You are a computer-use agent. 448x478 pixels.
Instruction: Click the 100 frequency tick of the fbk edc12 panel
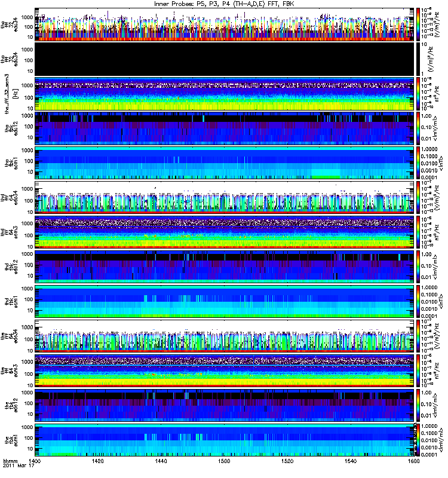[x=29, y=403]
